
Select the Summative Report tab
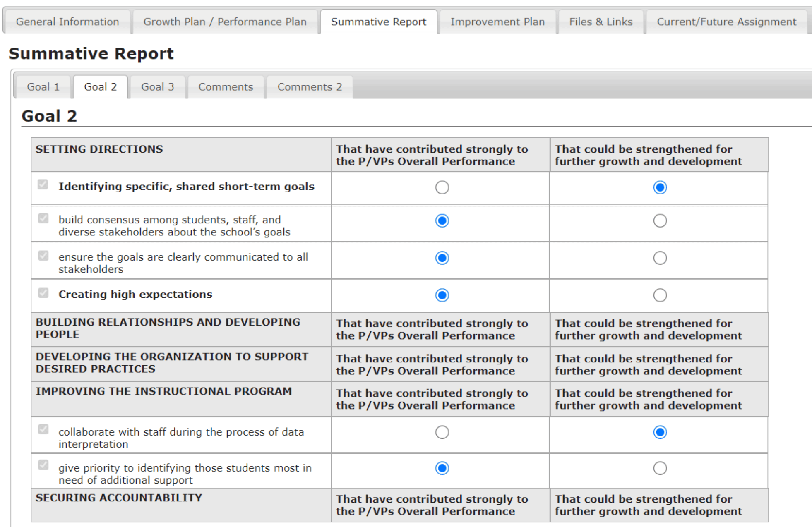pos(378,22)
